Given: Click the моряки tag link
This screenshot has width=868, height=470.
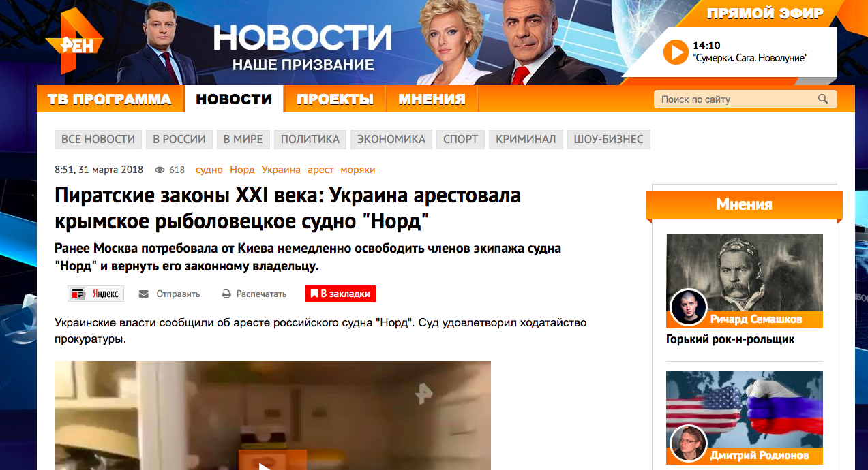Looking at the screenshot, I should [x=358, y=170].
